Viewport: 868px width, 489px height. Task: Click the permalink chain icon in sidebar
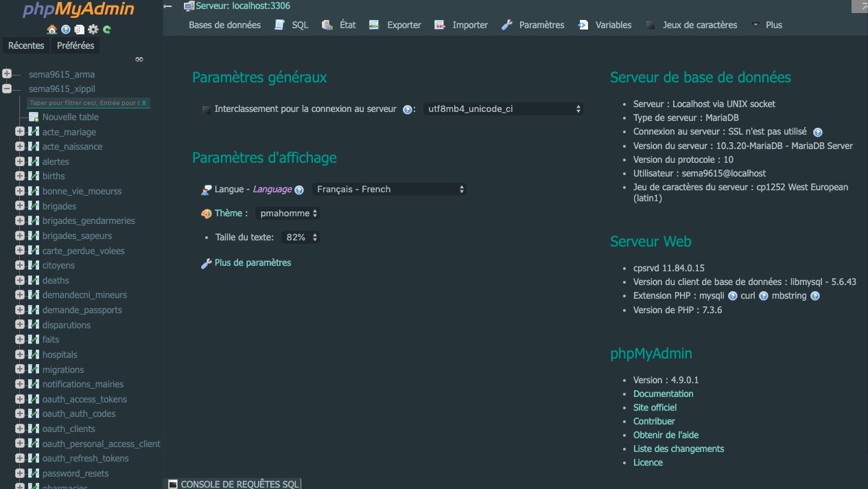tap(139, 59)
